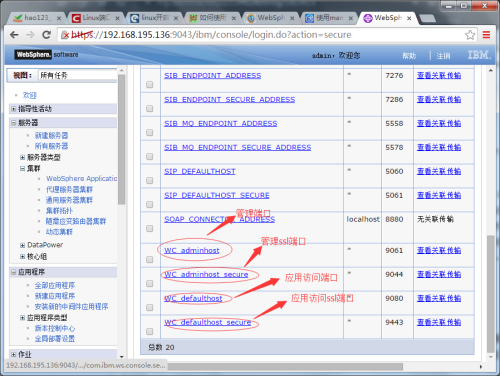The width and height of the screenshot is (500, 376).
Task: Click the WebSphere software logo
Action: pos(46,54)
